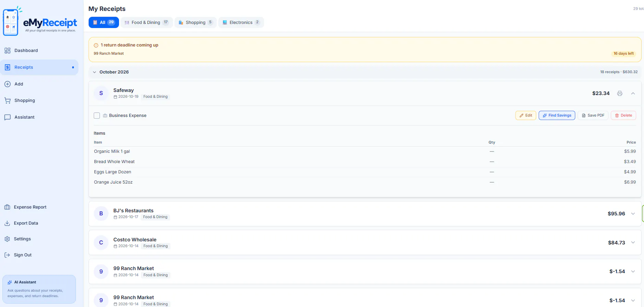The width and height of the screenshot is (644, 307).
Task: Click 99 Ranch Market in deadline banner
Action: coord(109,54)
